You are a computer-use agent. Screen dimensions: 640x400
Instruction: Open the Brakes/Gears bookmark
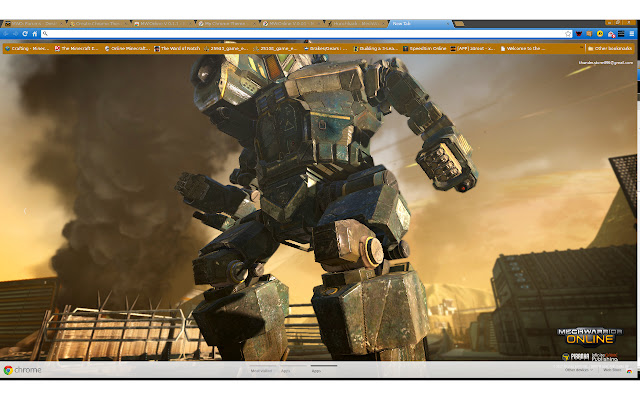[x=325, y=48]
